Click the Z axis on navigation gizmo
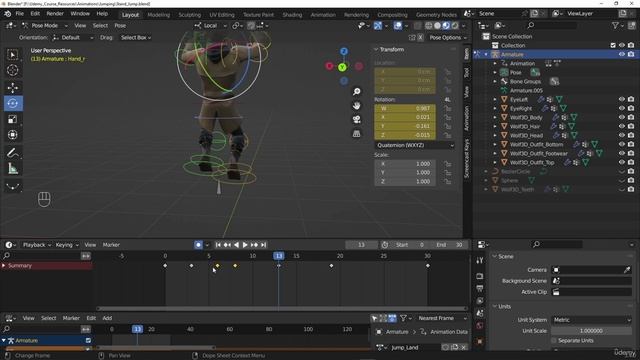640x360 pixels. (344, 51)
